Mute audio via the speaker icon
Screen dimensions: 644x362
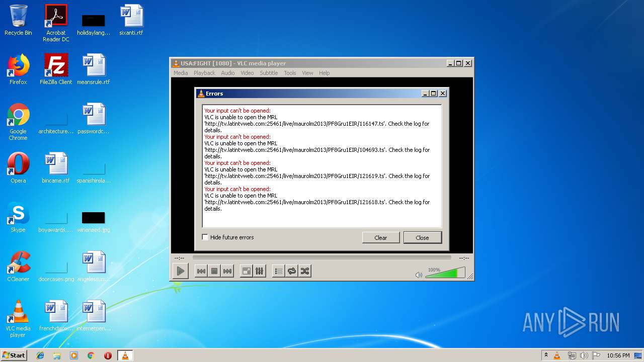[x=419, y=275]
